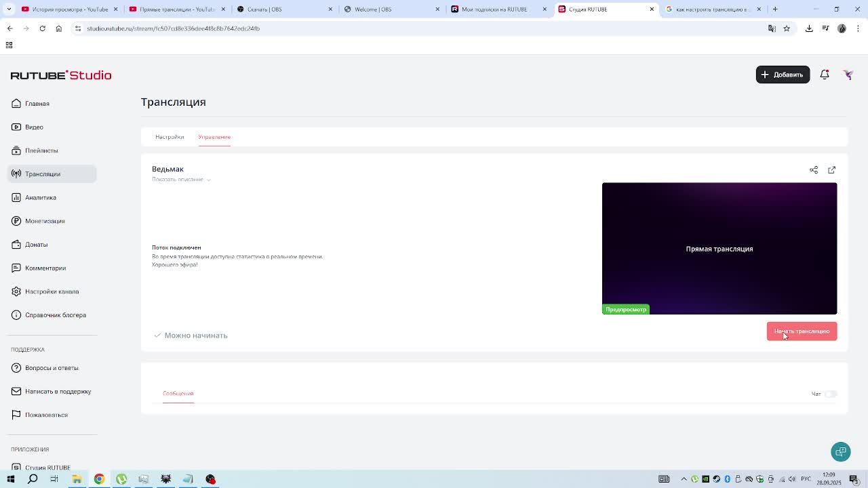
Task: Click the Настройки канала link
Action: pyautogui.click(x=52, y=291)
